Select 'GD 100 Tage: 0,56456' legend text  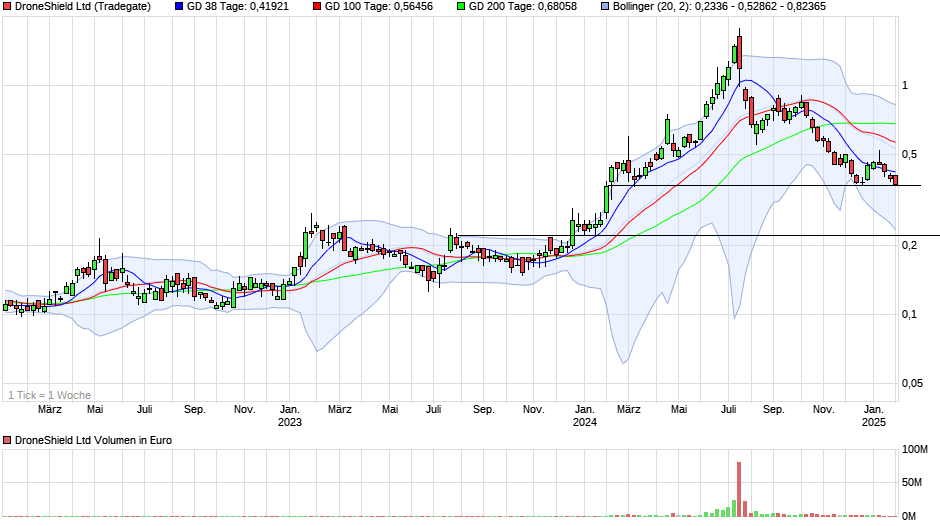tap(379, 7)
